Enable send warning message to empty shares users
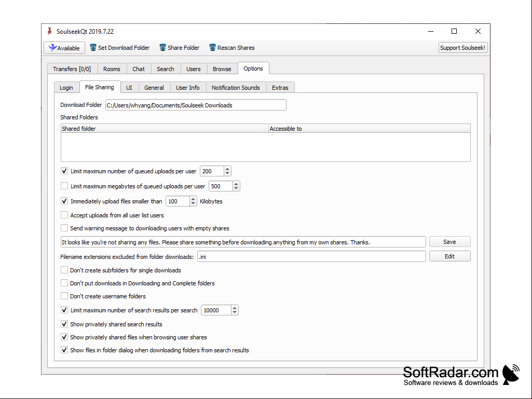532x399 pixels. [x=64, y=228]
